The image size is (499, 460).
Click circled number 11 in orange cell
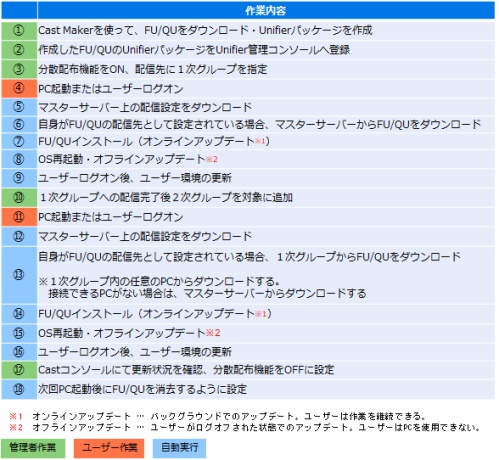(18, 217)
